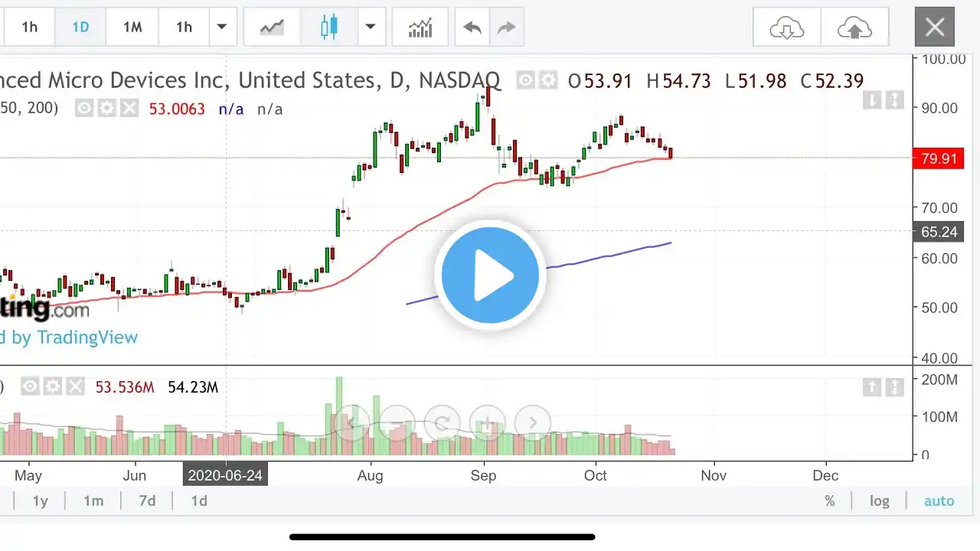Select the 1D interval tab

click(80, 28)
